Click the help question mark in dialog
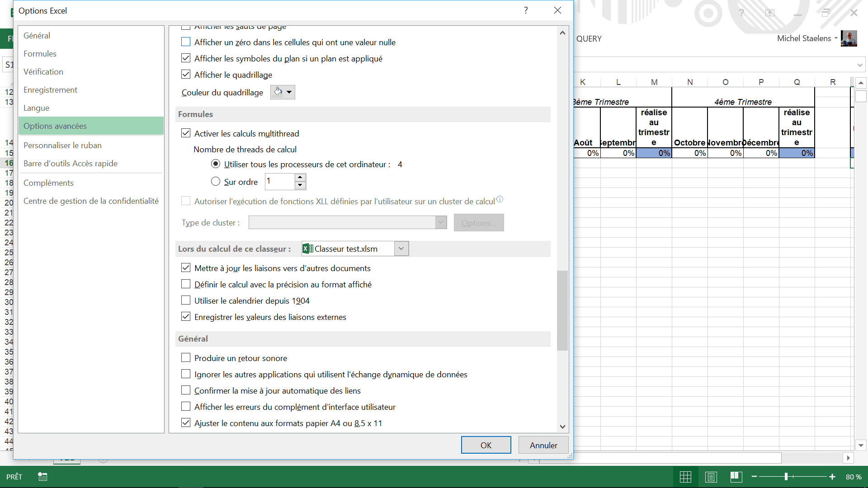 click(526, 10)
